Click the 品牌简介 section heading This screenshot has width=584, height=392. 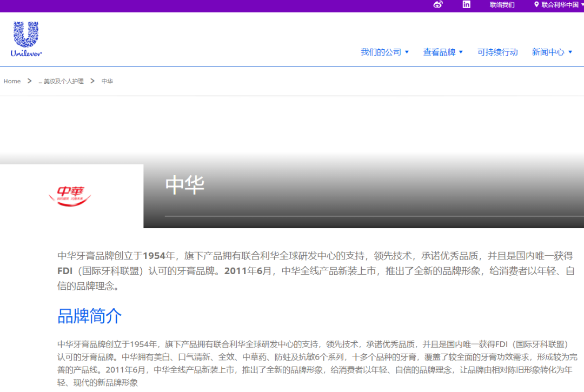pyautogui.click(x=89, y=316)
